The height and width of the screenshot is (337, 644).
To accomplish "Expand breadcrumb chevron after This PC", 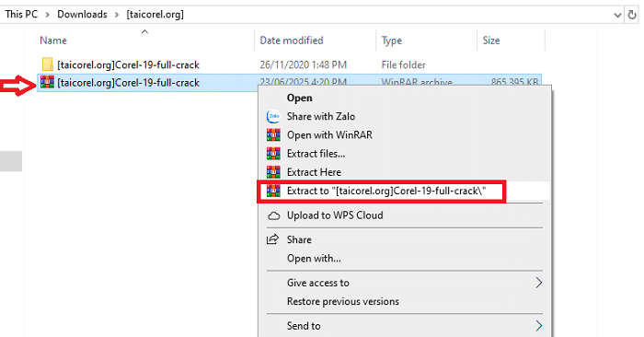I will 48,15.
